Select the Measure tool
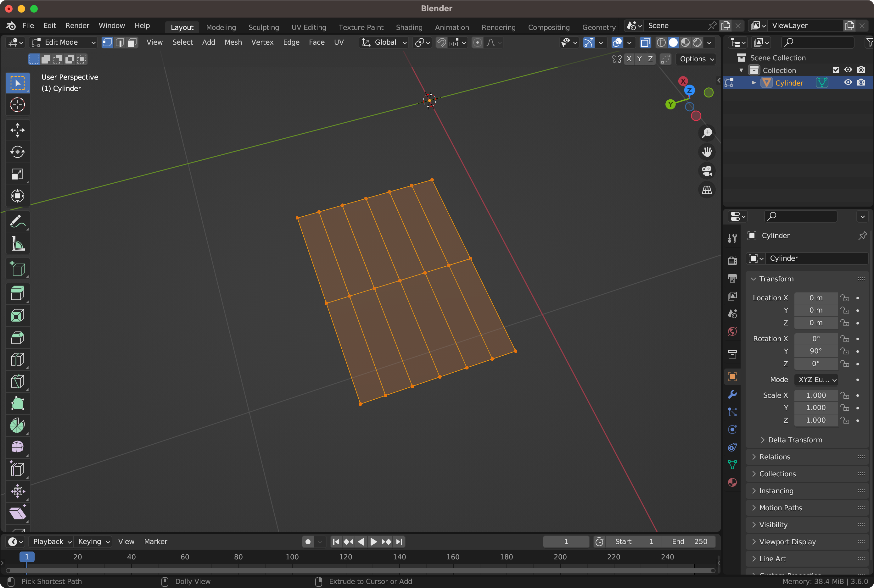874x588 pixels. tap(18, 244)
